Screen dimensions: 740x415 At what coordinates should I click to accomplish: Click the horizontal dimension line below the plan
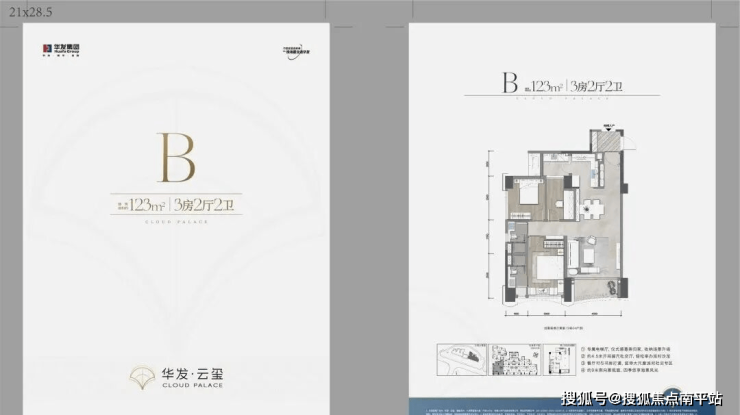563,313
